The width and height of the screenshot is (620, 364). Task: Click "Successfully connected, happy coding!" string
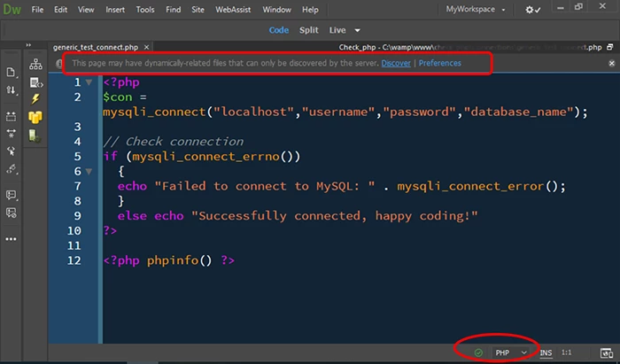pos(335,216)
